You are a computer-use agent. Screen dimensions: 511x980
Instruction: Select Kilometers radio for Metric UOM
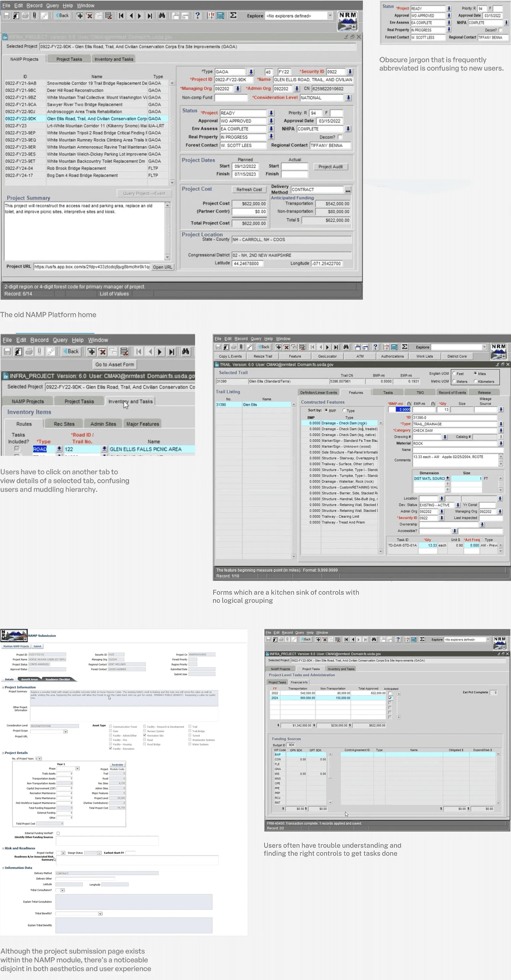pos(475,381)
